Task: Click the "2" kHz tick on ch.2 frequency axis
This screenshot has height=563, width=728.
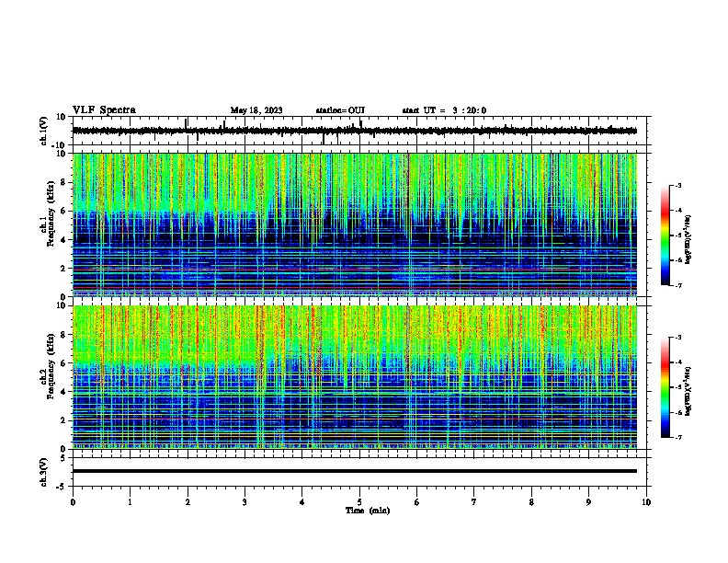Action: coord(64,420)
